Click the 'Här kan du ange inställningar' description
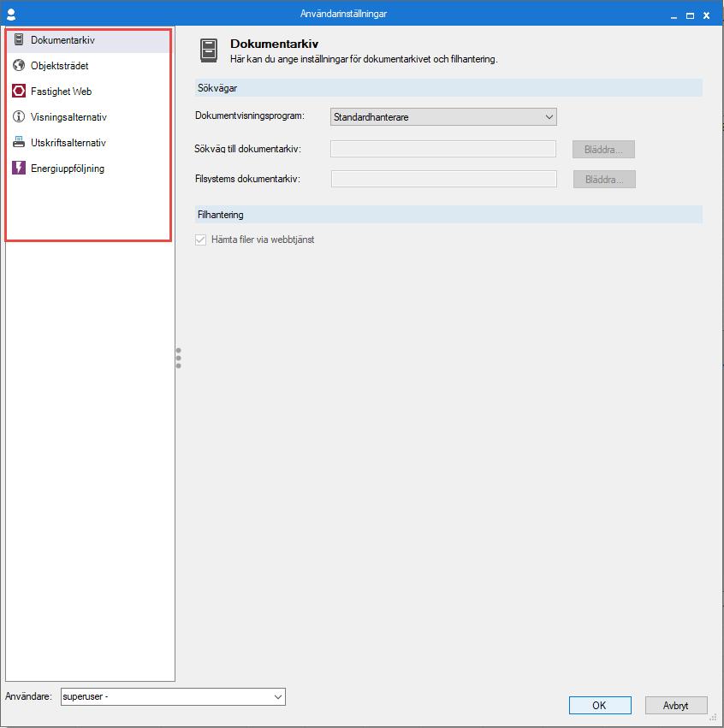 pyautogui.click(x=364, y=59)
